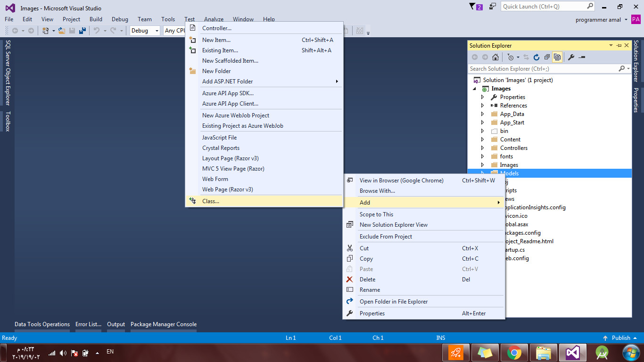
Task: Click the Save All toolbar icon
Action: pyautogui.click(x=83, y=31)
